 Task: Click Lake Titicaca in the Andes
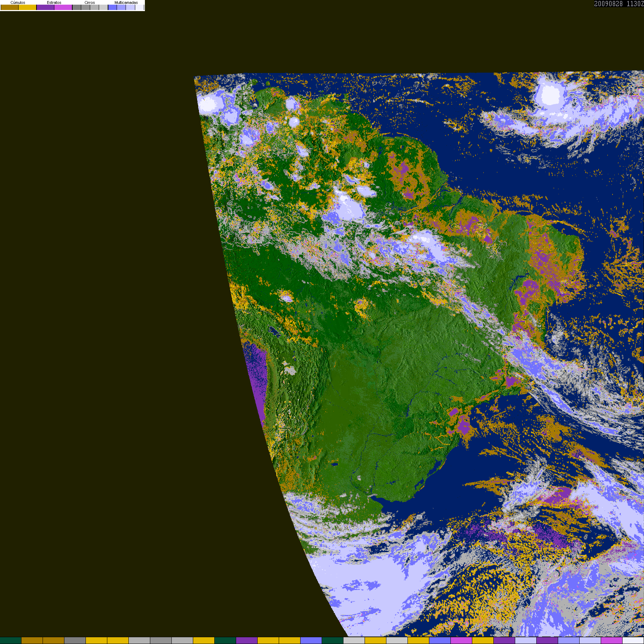click(274, 331)
